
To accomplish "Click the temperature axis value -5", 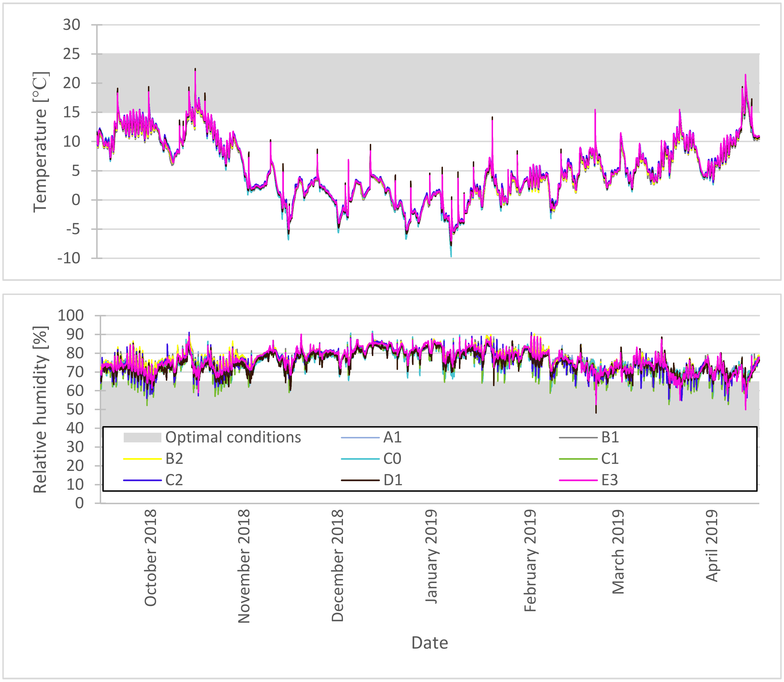I will [73, 229].
